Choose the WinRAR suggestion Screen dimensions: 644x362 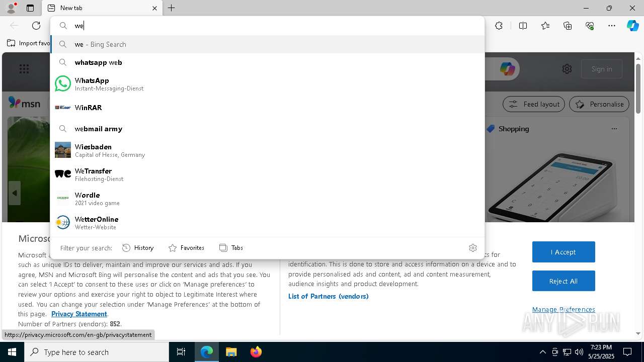point(267,108)
